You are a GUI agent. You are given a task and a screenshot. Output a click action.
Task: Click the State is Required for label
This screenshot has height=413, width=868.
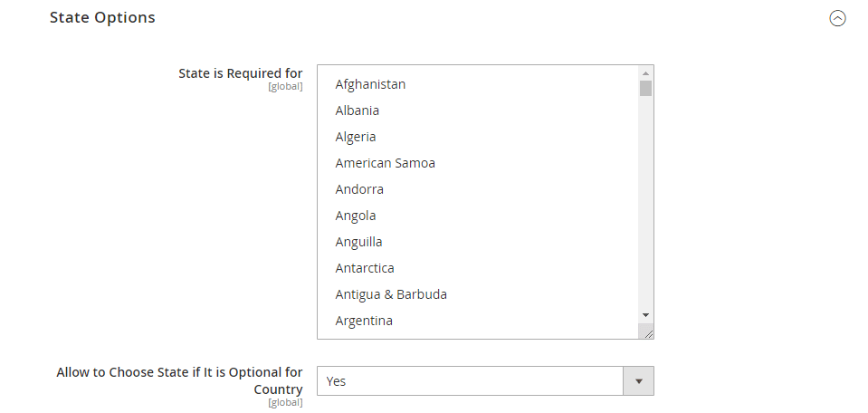point(241,73)
